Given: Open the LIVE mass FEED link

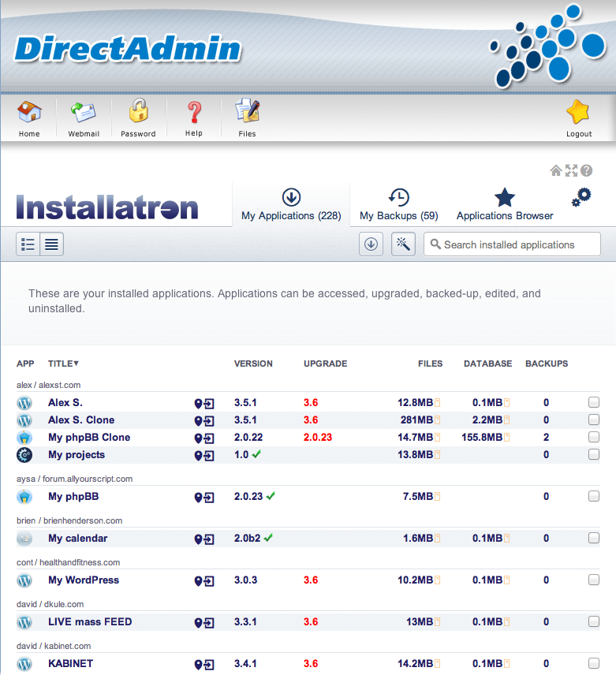Looking at the screenshot, I should tap(90, 622).
